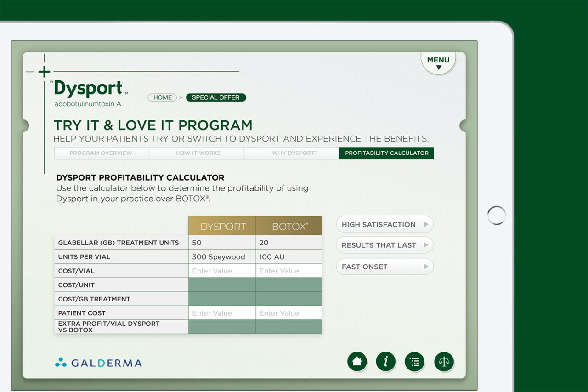Open the balance scales icon
The image size is (588, 392).
point(444,362)
